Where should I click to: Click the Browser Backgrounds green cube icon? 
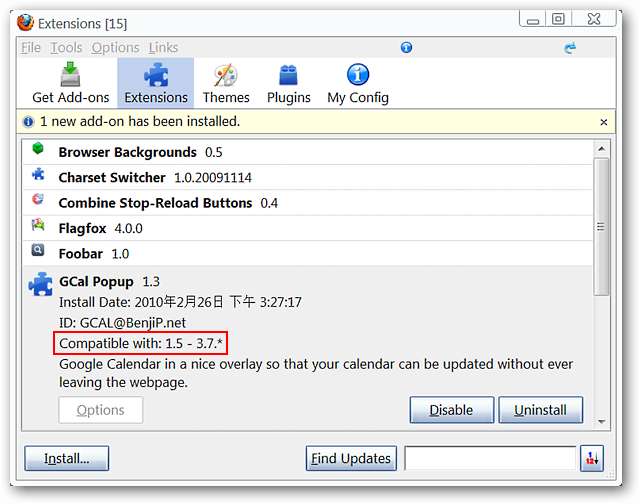38,149
